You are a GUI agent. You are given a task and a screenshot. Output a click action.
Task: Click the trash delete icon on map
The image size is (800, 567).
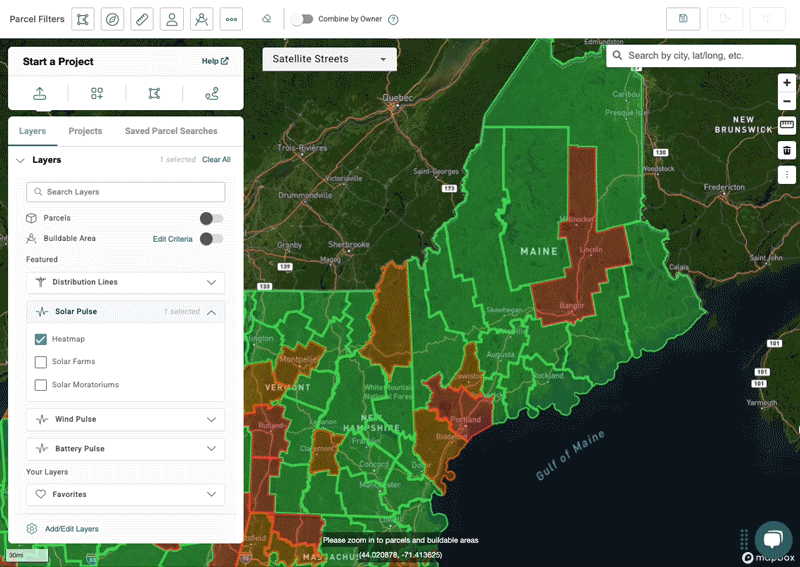787,150
